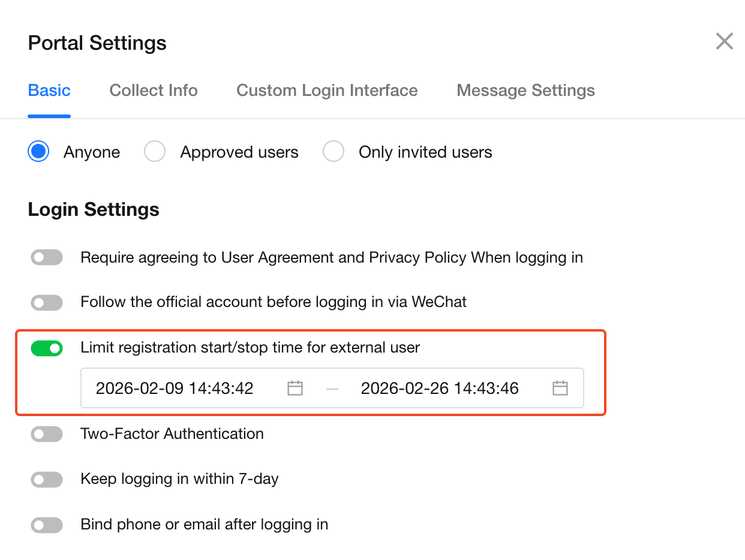Viewport: 745px width, 560px height.
Task: Choose the Approved users radio option
Action: click(155, 152)
